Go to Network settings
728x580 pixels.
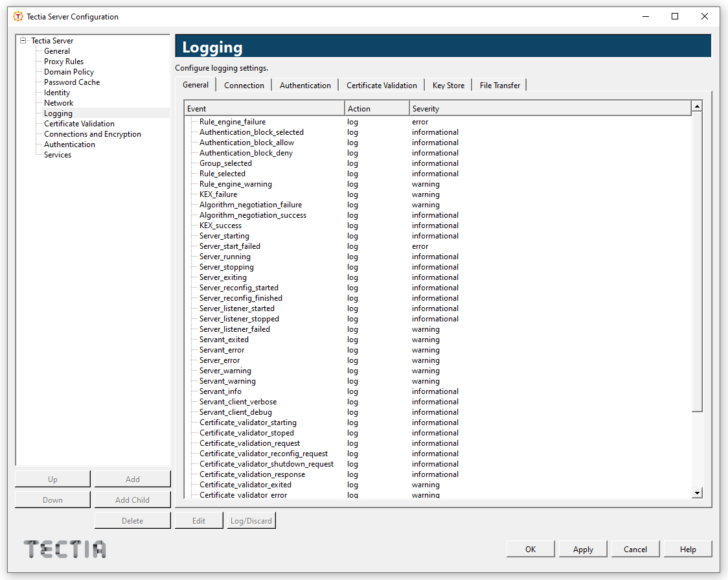click(x=58, y=103)
